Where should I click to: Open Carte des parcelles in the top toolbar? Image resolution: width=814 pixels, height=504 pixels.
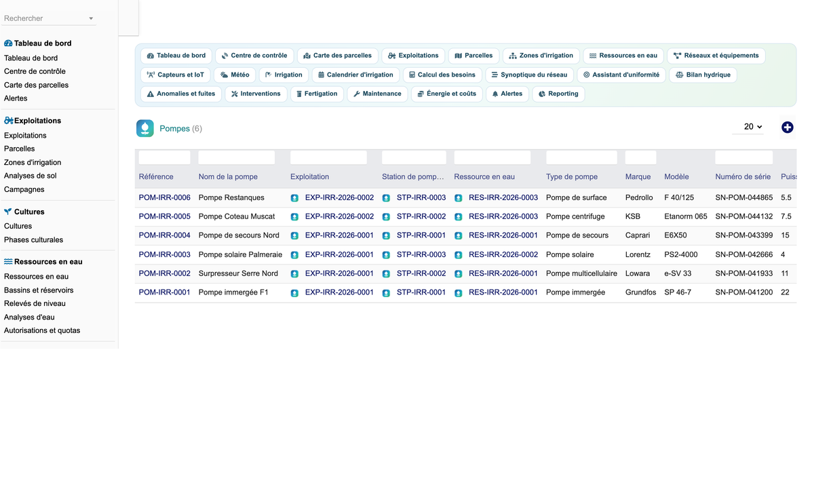pos(337,56)
